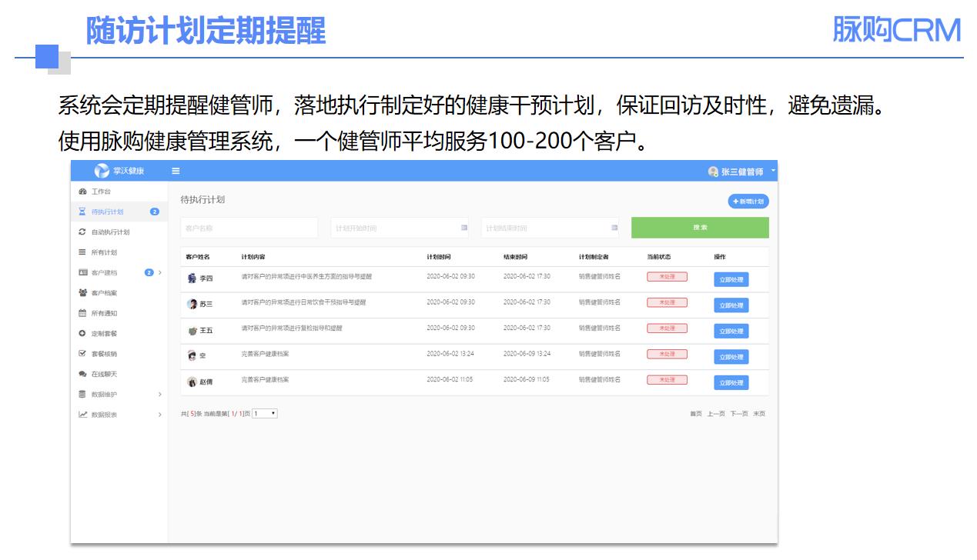Click 张三健管师 user avatar icon
Image resolution: width=977 pixels, height=560 pixels.
713,172
